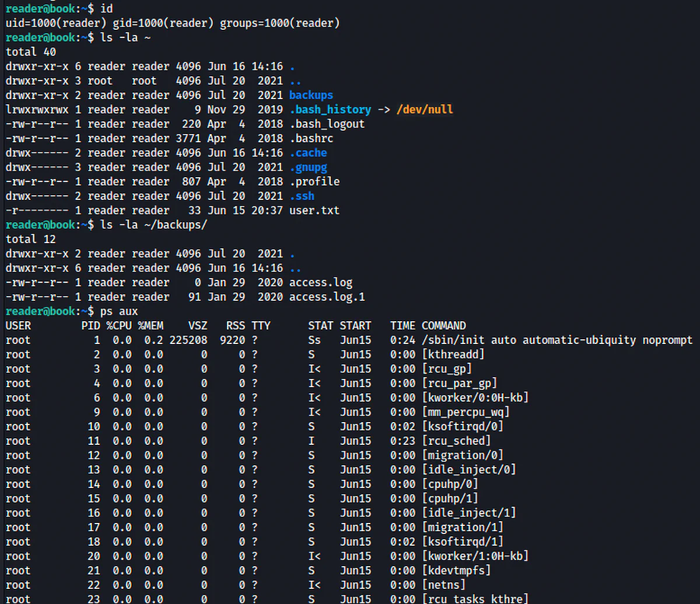Click the [migration/0] process name

pyautogui.click(x=463, y=455)
